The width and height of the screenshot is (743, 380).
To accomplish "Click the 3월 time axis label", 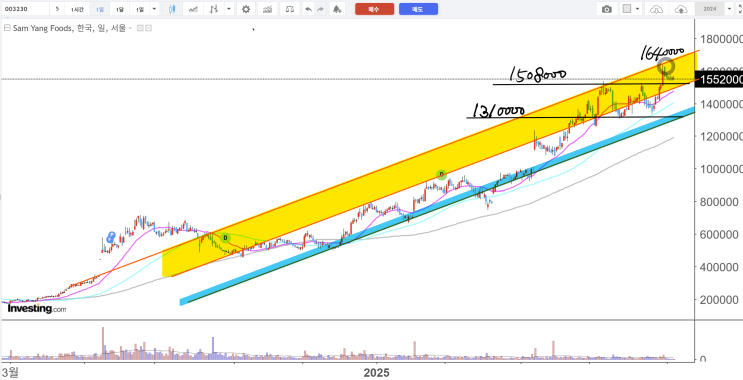I will [x=10, y=372].
